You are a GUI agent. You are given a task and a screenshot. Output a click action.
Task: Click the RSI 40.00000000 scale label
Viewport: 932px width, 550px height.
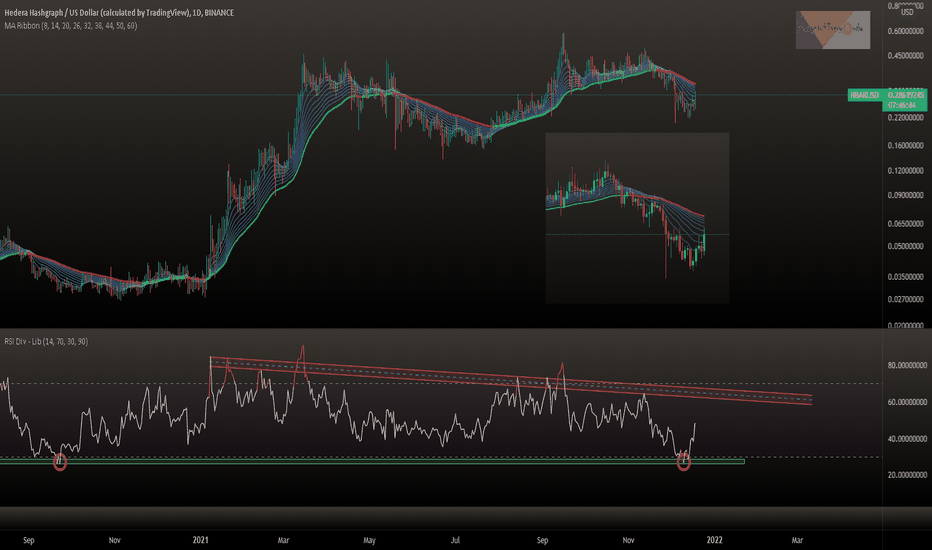[x=908, y=439]
